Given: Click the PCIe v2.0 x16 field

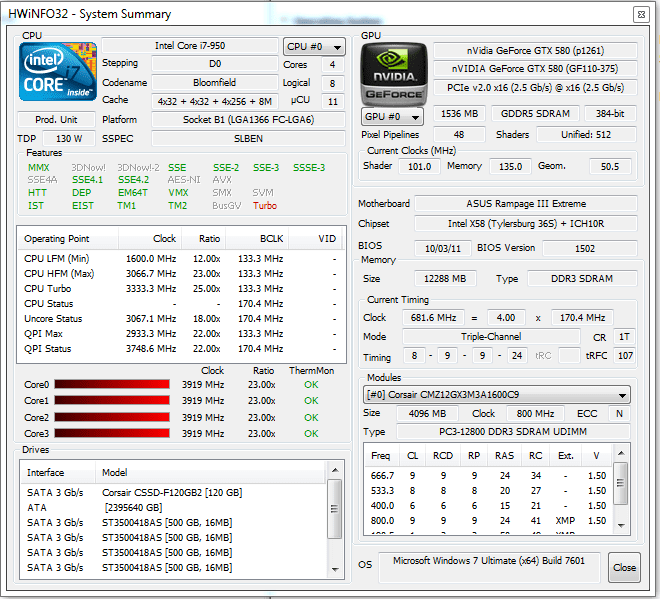Looking at the screenshot, I should (535, 88).
